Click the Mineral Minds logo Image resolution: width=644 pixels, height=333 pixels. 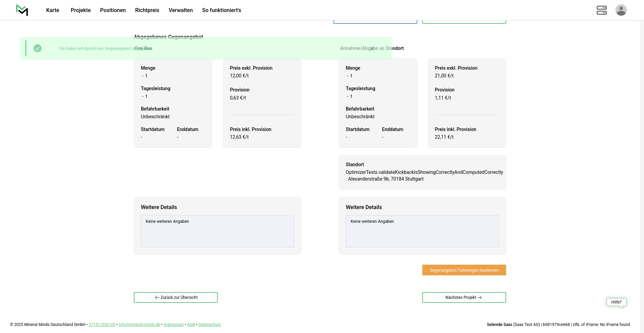[x=22, y=10]
